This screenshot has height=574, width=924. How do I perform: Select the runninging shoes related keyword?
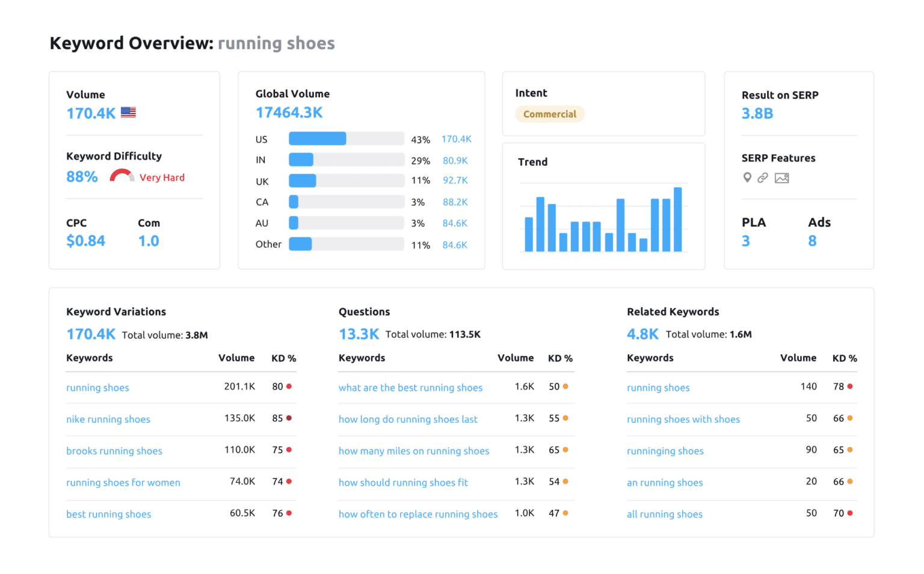665,451
